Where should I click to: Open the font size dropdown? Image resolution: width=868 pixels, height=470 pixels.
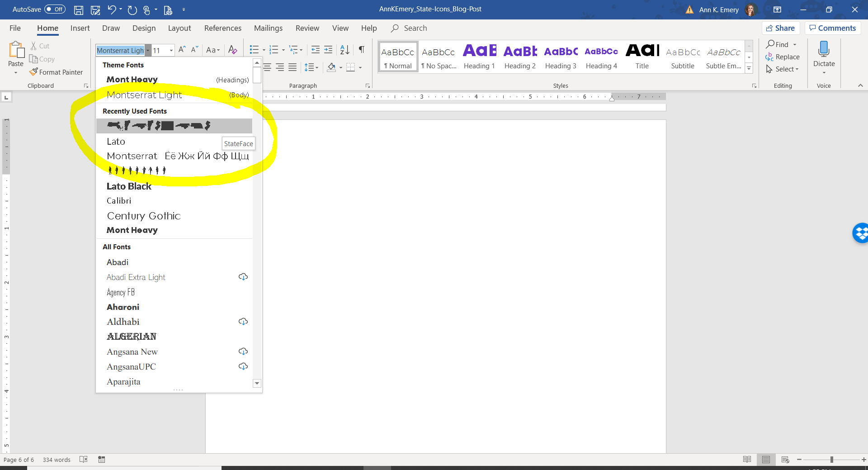coord(171,50)
